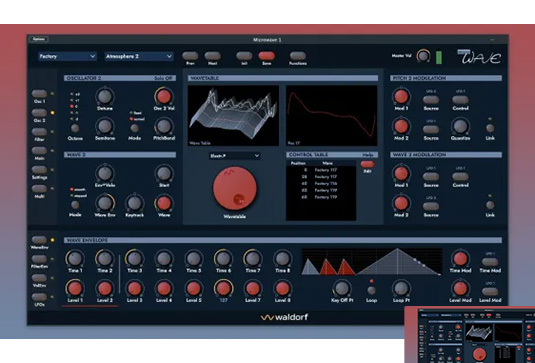
Task: Show the FilterEnv envelope page
Action: click(x=39, y=259)
